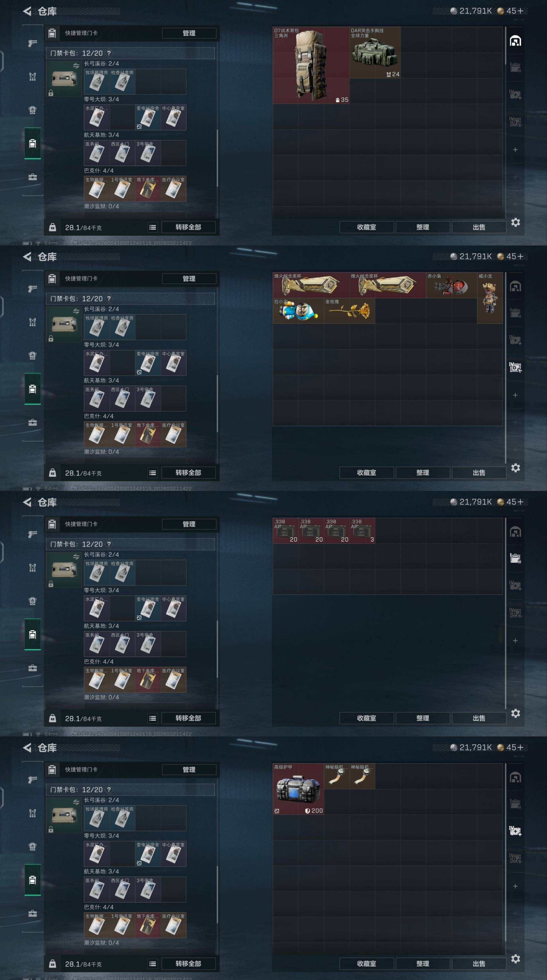Click 转移全部 beside the 神秘脑机 stash view
Viewport: 547px width, 980px height.
pyautogui.click(x=188, y=963)
